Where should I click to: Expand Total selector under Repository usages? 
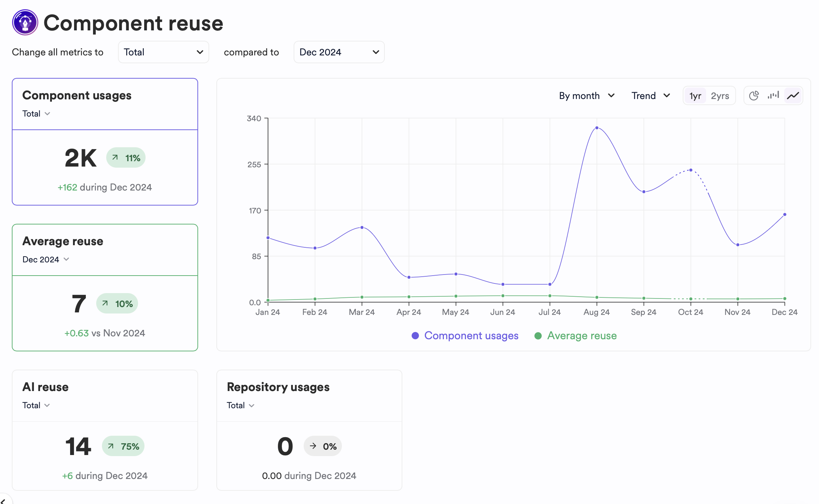[x=241, y=405]
